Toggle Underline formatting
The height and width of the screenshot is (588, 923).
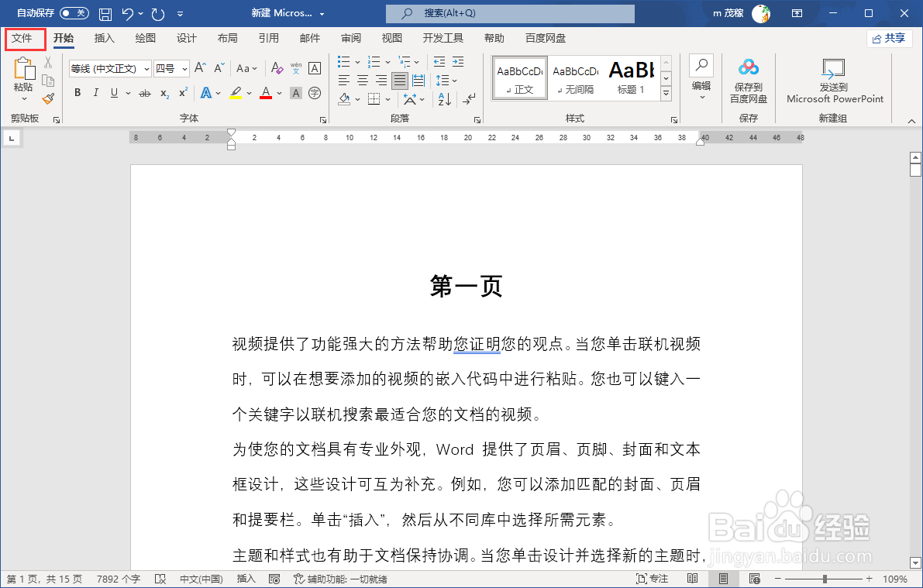(x=114, y=93)
